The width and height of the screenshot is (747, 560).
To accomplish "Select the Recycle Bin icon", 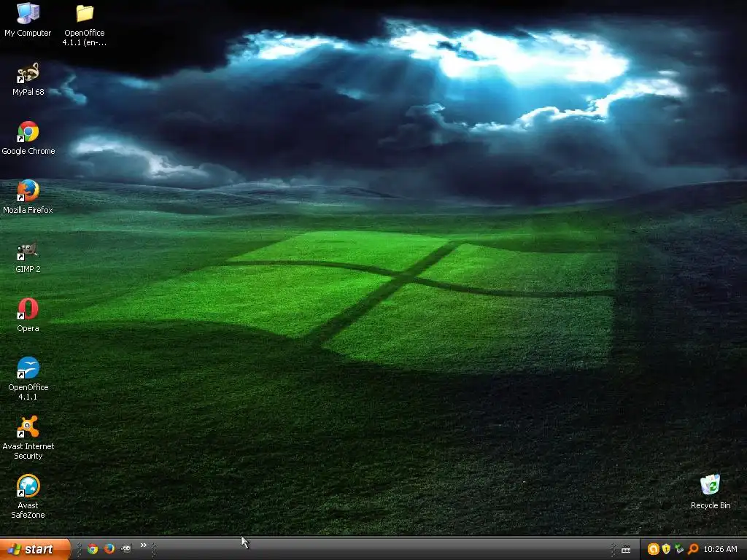I will [711, 491].
